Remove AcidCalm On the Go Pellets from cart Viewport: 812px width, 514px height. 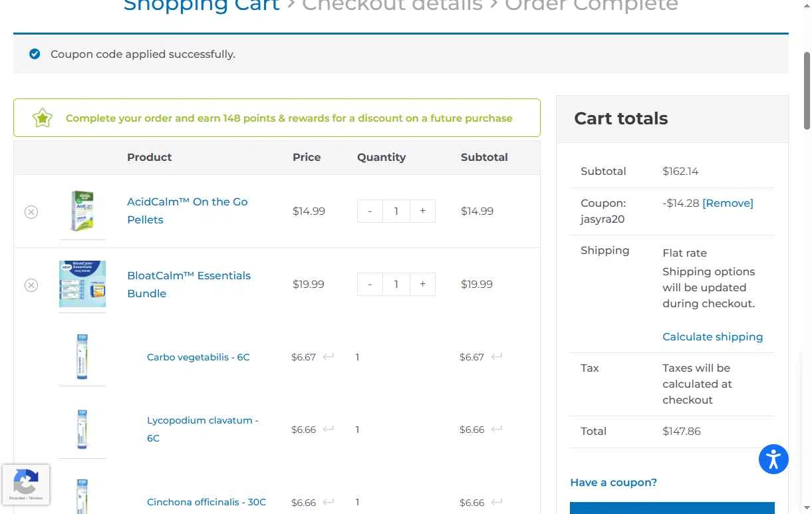point(31,212)
